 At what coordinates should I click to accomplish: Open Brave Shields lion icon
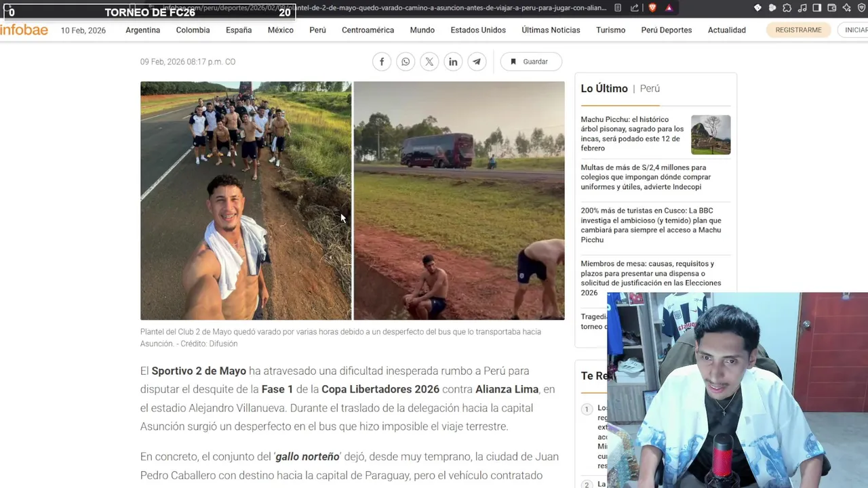pyautogui.click(x=652, y=8)
